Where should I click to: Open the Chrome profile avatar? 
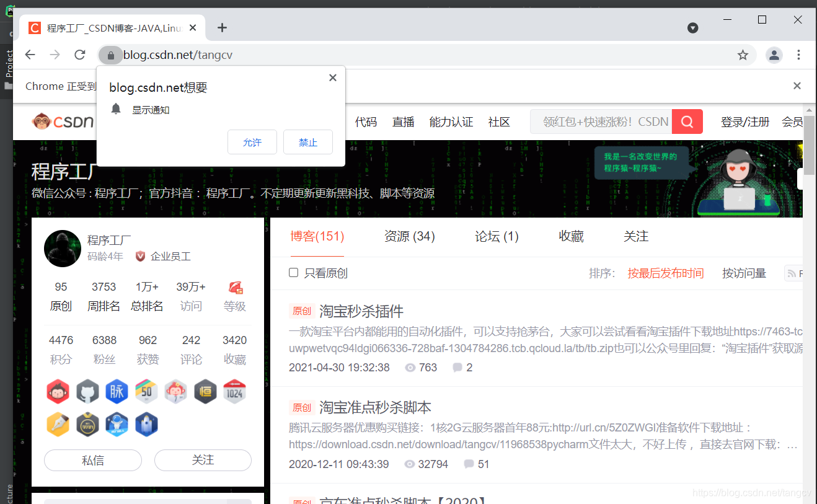774,55
